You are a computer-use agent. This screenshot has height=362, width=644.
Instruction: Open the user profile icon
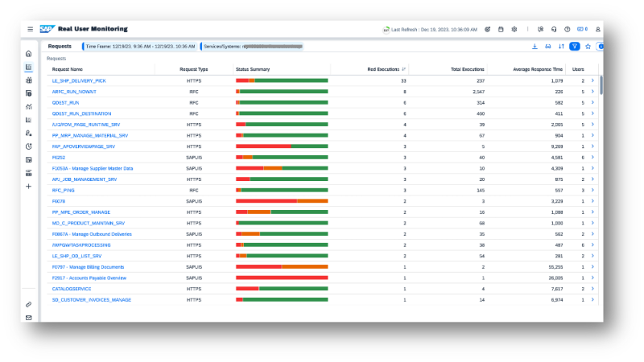598,29
